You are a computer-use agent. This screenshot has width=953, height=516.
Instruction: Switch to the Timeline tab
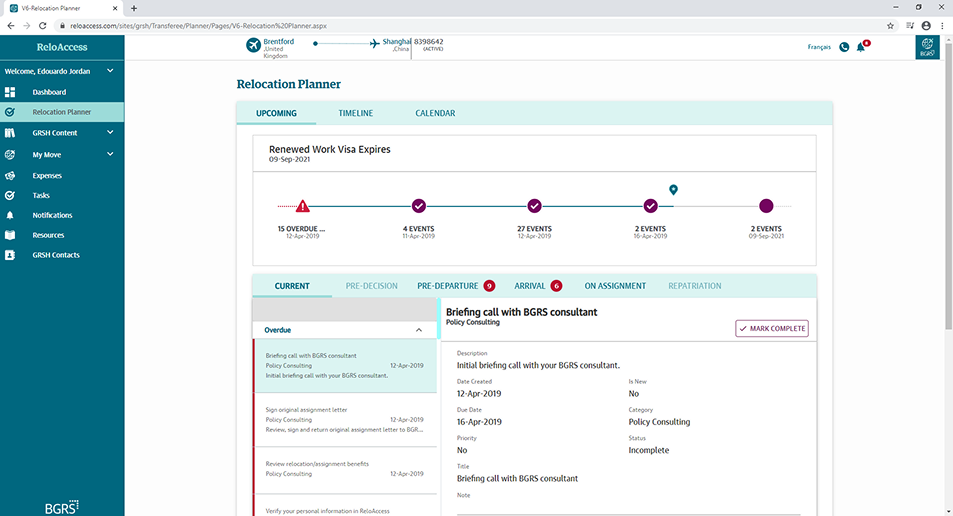coord(356,113)
